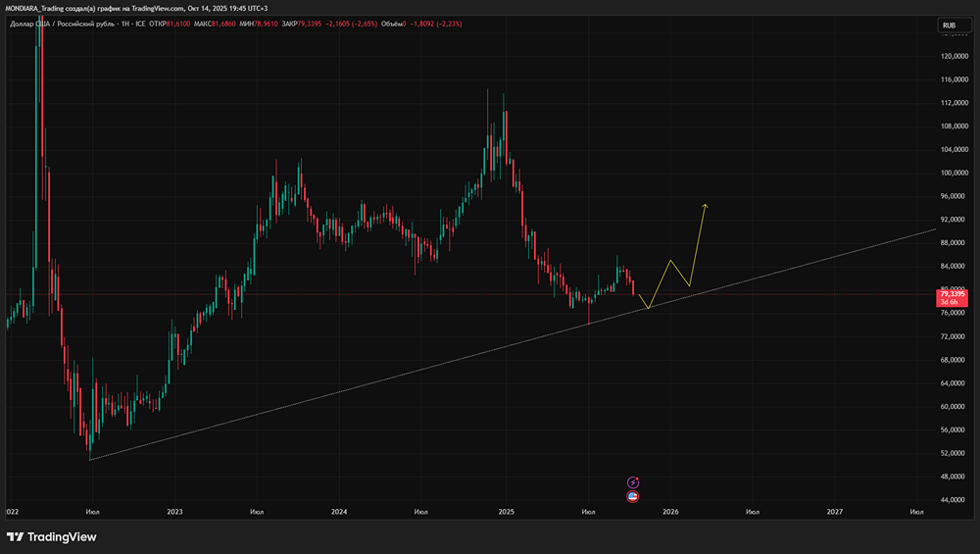Click the 56,0000 price axis label

[x=955, y=430]
